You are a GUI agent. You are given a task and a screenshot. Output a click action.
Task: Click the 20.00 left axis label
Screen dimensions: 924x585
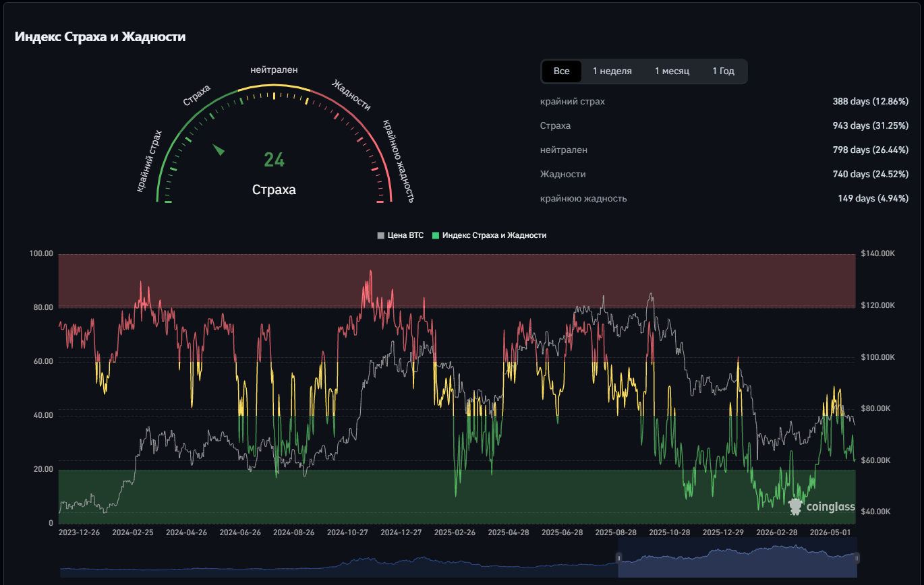(43, 469)
